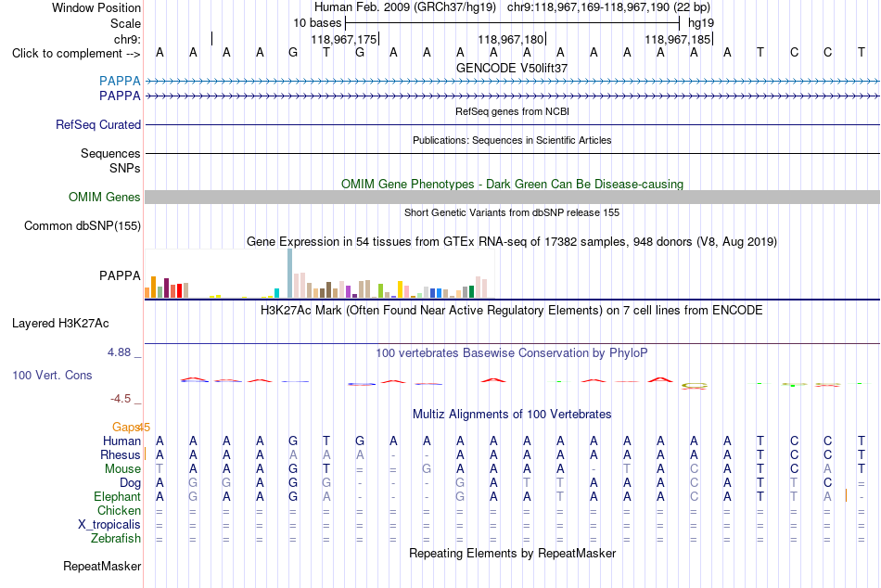Click the "X_tropicalis" species row label
The width and height of the screenshot is (881, 588).
[109, 525]
